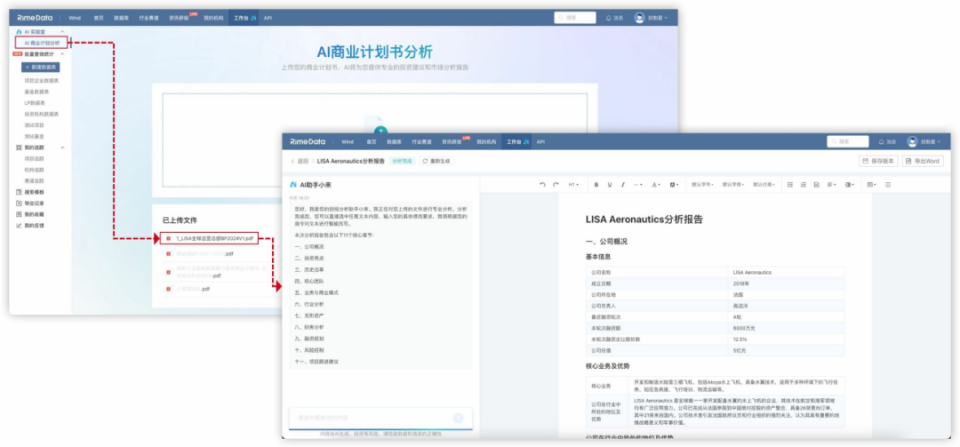
Task: Focus the AI assistant message input box
Action: [x=380, y=418]
